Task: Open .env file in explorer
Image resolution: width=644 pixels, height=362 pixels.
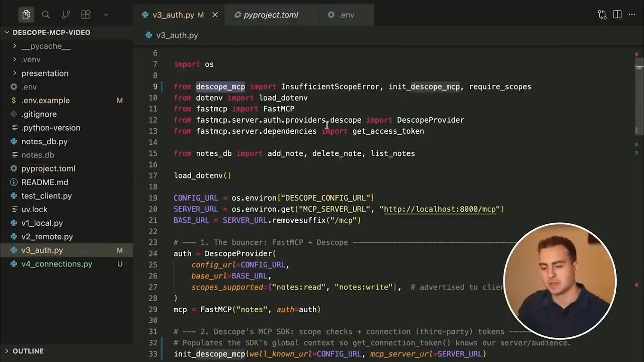Action: 66,86
